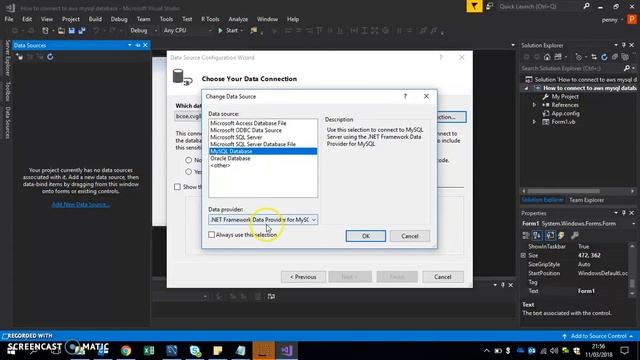This screenshot has height=360, width=640.
Task: Collapse the project node in Solution Explorer
Action: click(527, 88)
